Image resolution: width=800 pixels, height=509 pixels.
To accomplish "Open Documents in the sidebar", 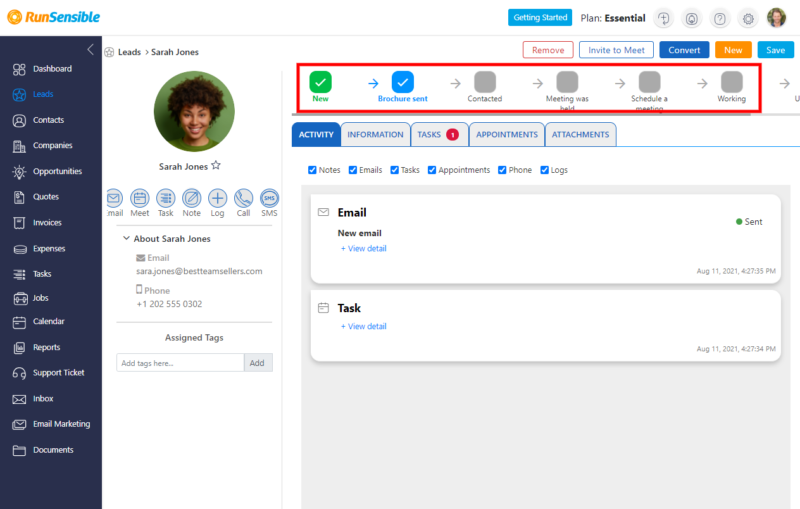I will tap(43, 450).
